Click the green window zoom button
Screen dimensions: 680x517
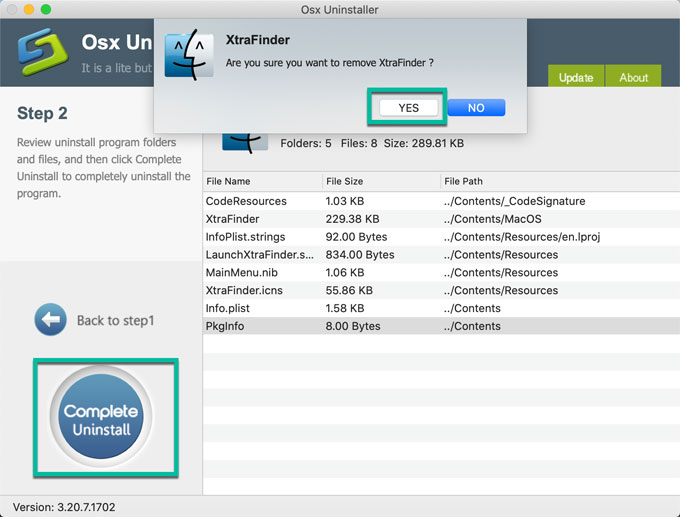coord(47,9)
